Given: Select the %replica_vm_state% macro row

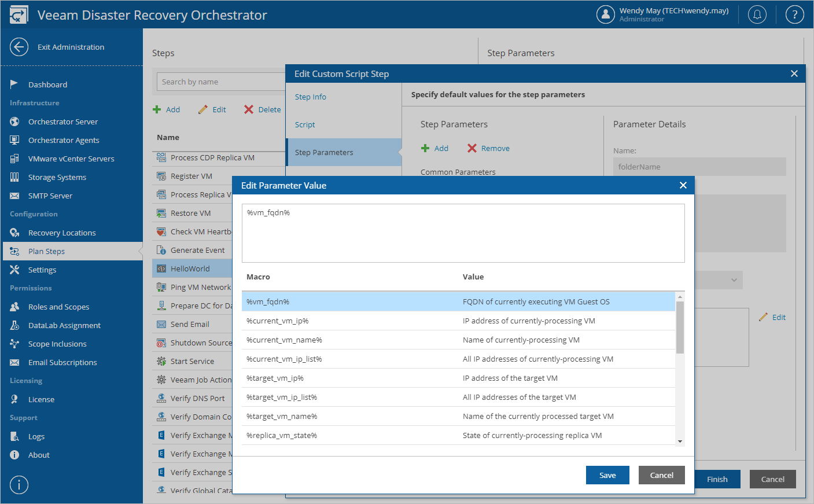Looking at the screenshot, I should click(x=458, y=435).
